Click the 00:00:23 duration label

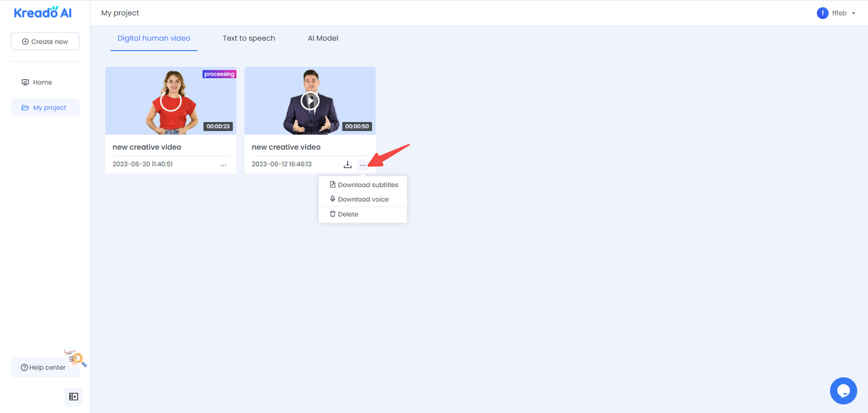[x=218, y=126]
